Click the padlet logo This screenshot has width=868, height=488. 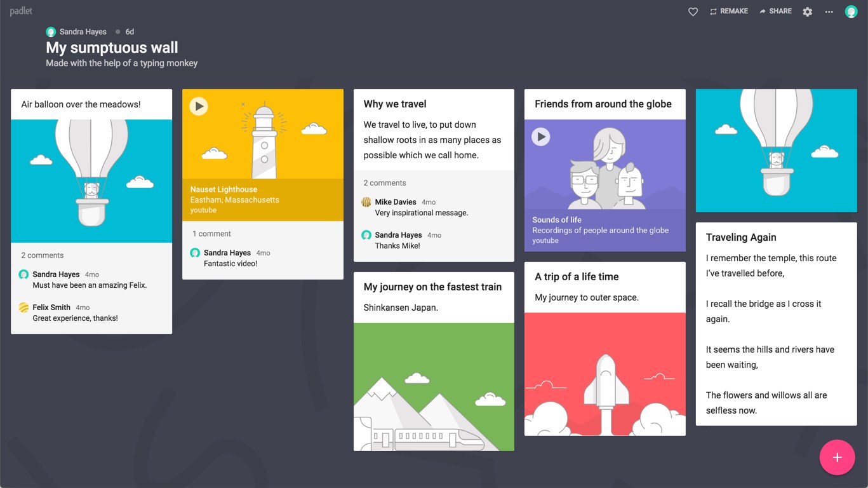(21, 11)
